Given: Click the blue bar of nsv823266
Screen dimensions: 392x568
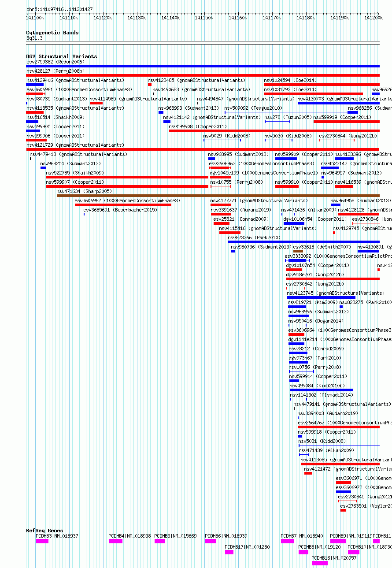Looking at the screenshot, I should click(304, 242).
